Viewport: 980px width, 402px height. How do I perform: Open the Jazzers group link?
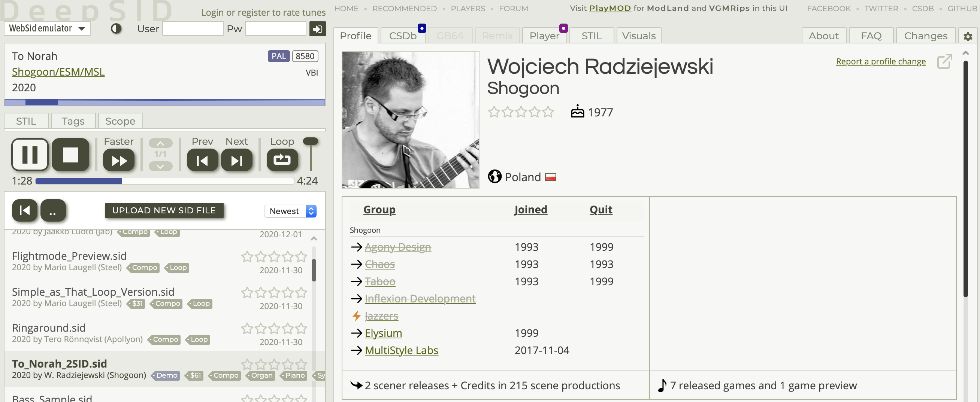pyautogui.click(x=381, y=316)
